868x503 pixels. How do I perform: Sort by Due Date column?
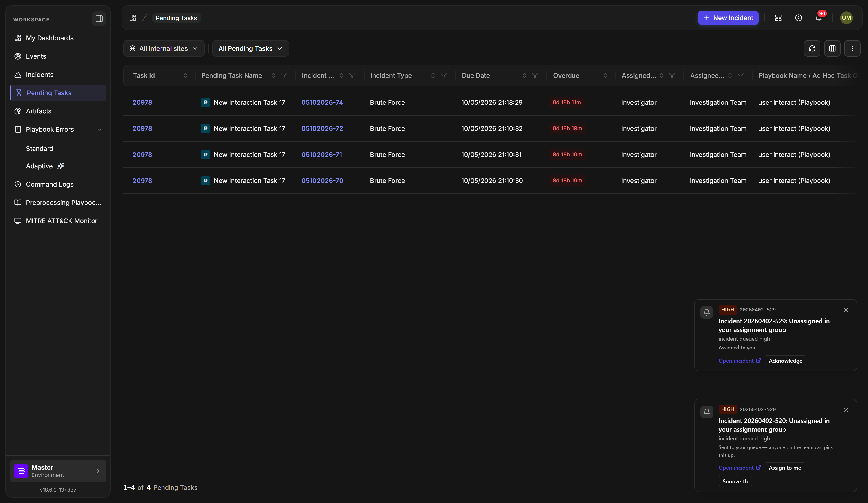click(x=524, y=75)
